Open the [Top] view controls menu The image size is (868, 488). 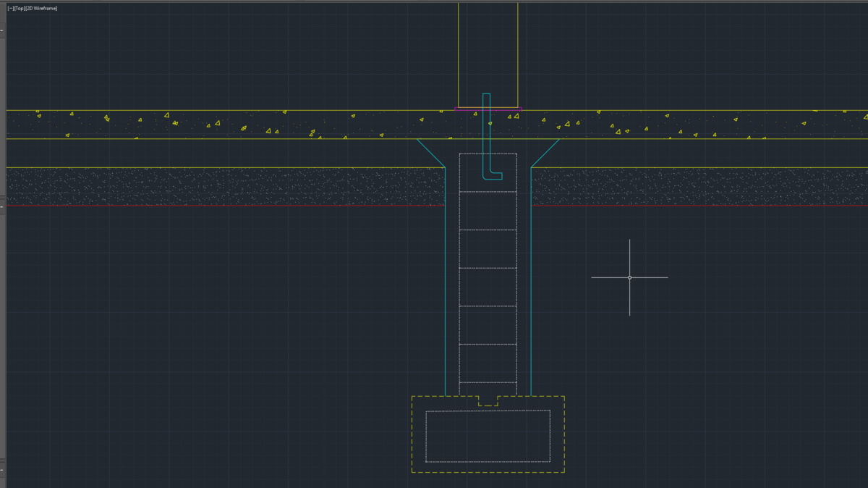(x=19, y=8)
